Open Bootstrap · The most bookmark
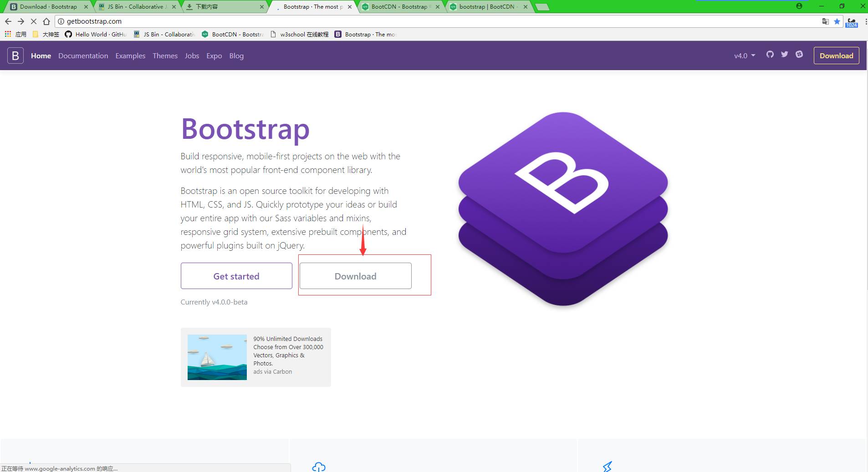The width and height of the screenshot is (868, 472). pyautogui.click(x=366, y=34)
